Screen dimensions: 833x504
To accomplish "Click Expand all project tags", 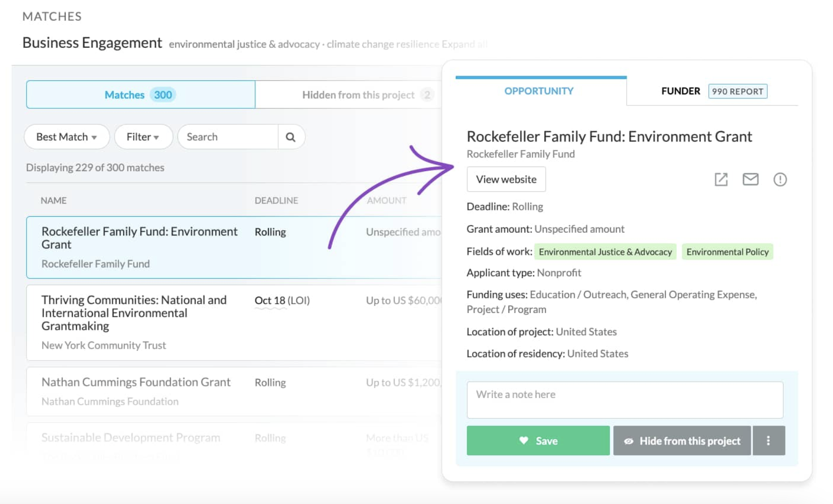I will tap(464, 44).
